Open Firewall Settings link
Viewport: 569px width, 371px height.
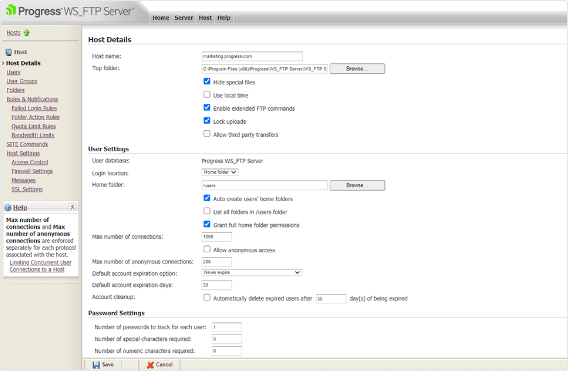32,171
